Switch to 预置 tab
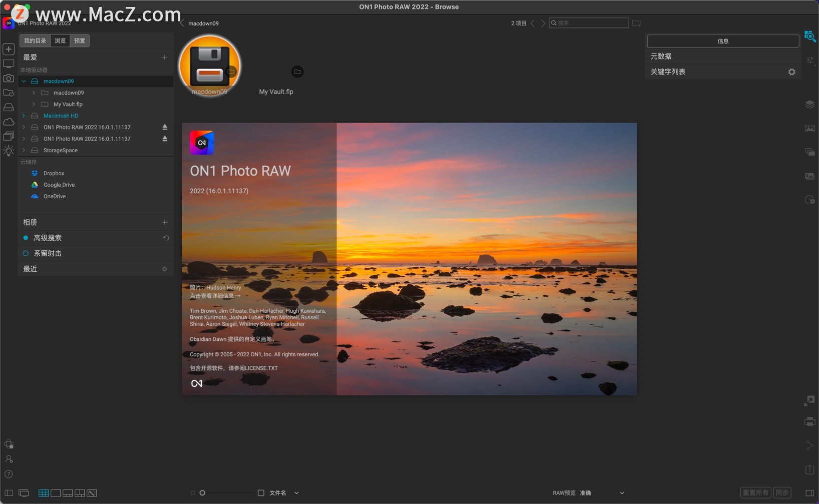This screenshot has width=819, height=504. coord(80,41)
